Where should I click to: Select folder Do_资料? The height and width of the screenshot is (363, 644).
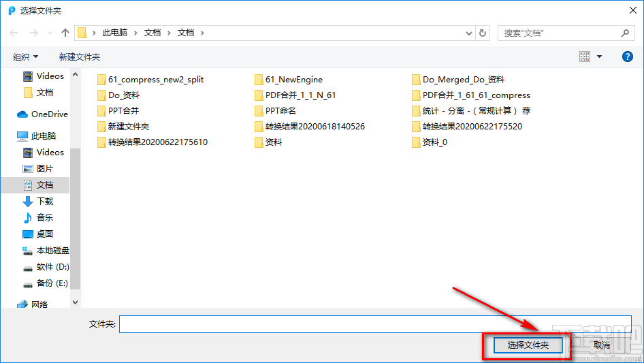pos(118,95)
